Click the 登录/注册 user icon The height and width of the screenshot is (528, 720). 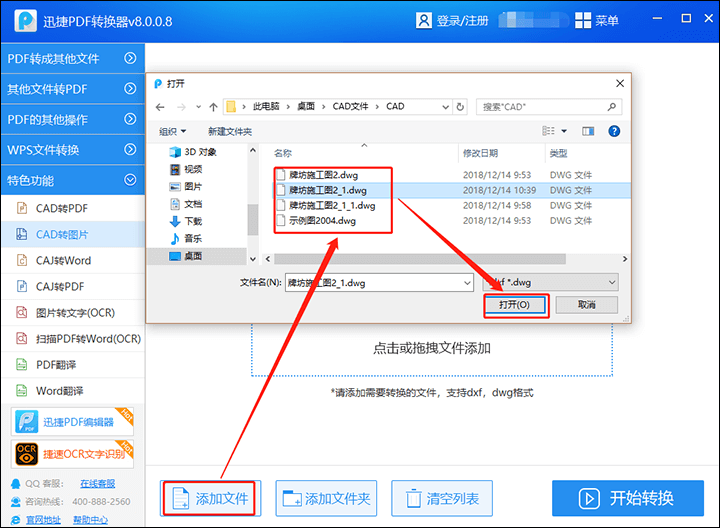click(423, 21)
